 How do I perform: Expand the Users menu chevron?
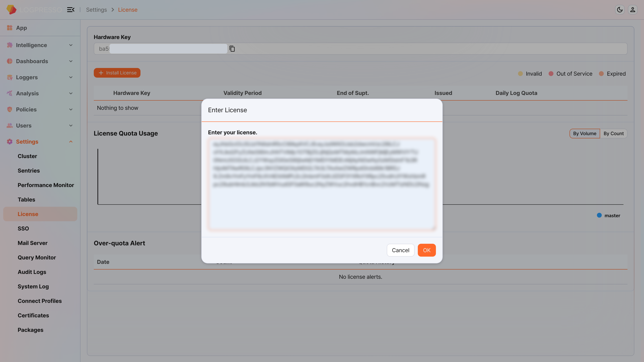coord(71,125)
